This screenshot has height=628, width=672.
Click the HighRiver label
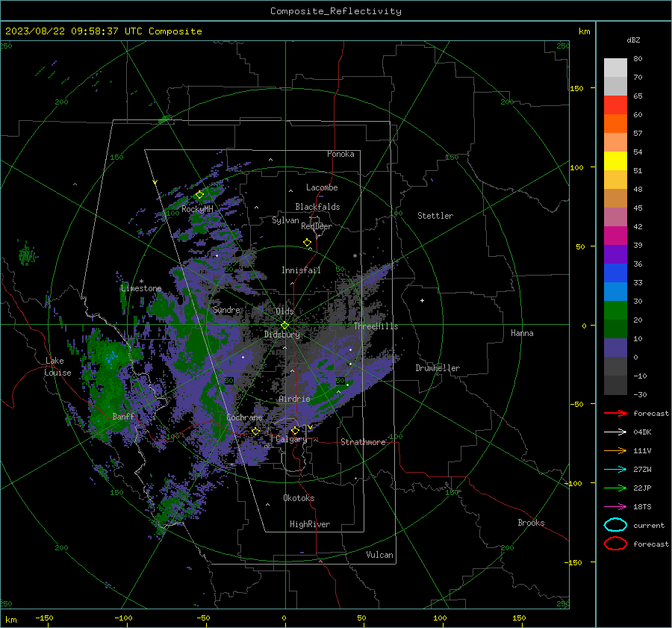point(310,524)
